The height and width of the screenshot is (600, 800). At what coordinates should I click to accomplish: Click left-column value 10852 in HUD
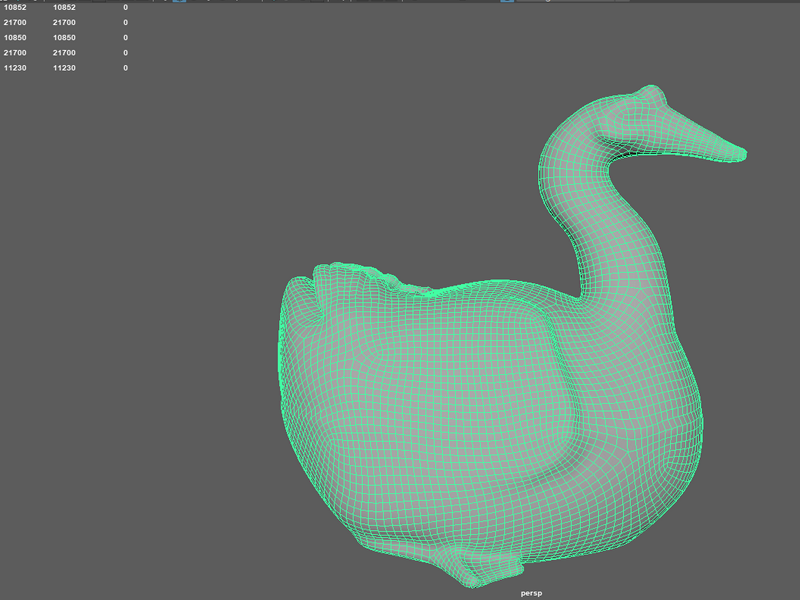(15, 7)
